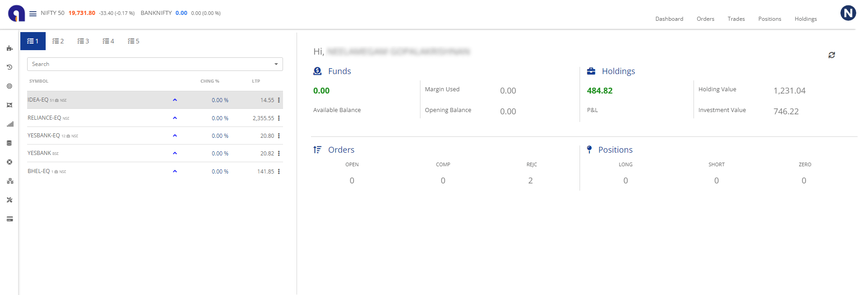Viewport: 868px width, 295px height.
Task: Open the Holdings page in the top navigation
Action: pos(806,19)
